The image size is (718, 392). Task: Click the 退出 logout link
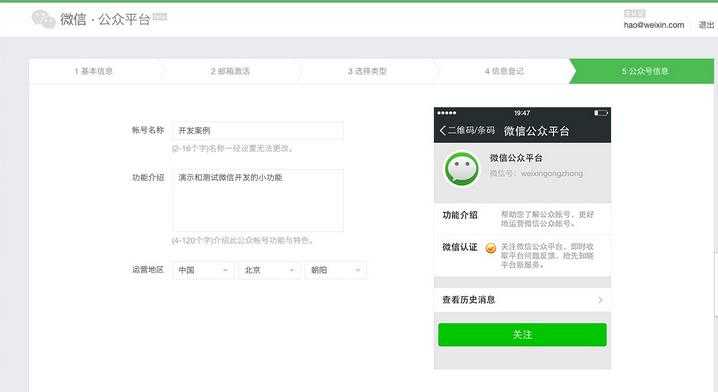706,25
